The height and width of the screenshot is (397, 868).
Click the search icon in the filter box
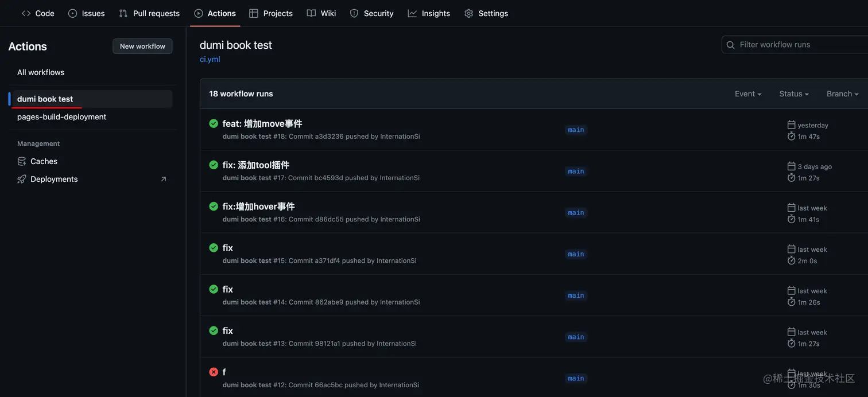coord(731,45)
